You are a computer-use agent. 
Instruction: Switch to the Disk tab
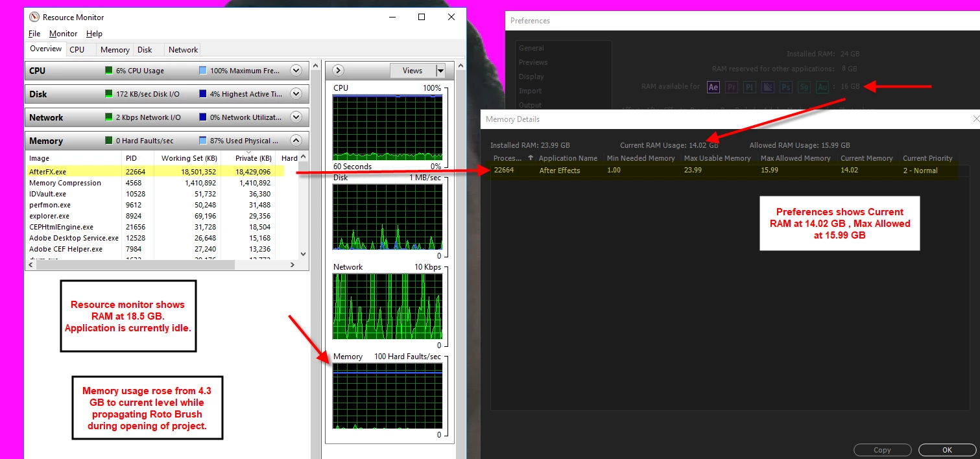[145, 49]
